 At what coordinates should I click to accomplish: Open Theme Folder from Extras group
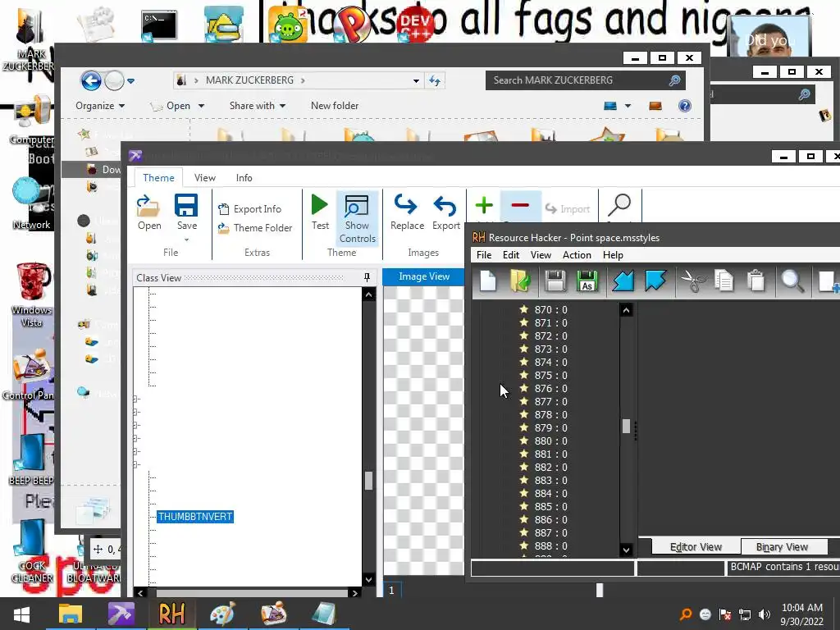tap(255, 228)
